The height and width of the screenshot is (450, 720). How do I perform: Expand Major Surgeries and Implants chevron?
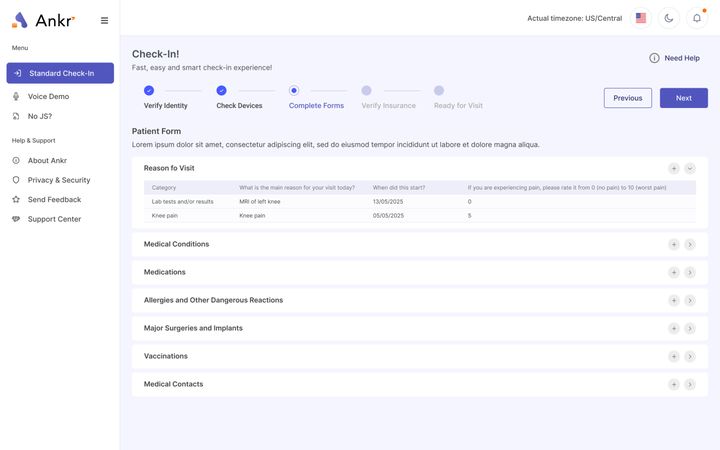[690, 329]
